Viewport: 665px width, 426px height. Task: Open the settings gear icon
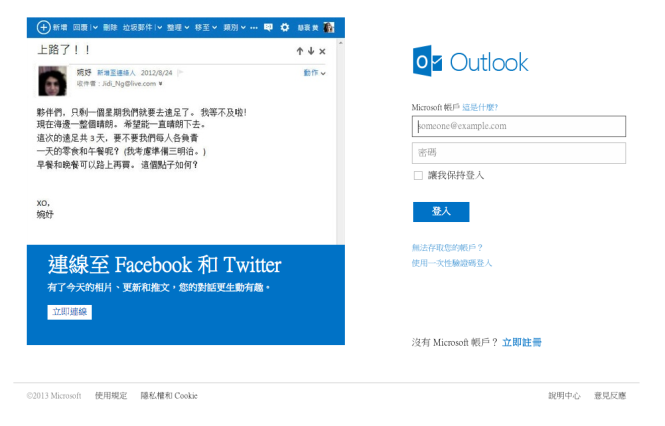[x=285, y=27]
